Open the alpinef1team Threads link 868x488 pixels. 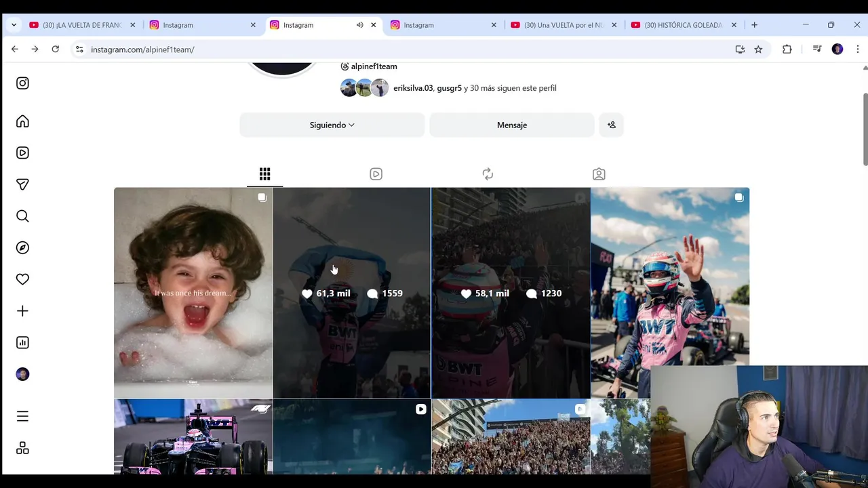click(369, 66)
